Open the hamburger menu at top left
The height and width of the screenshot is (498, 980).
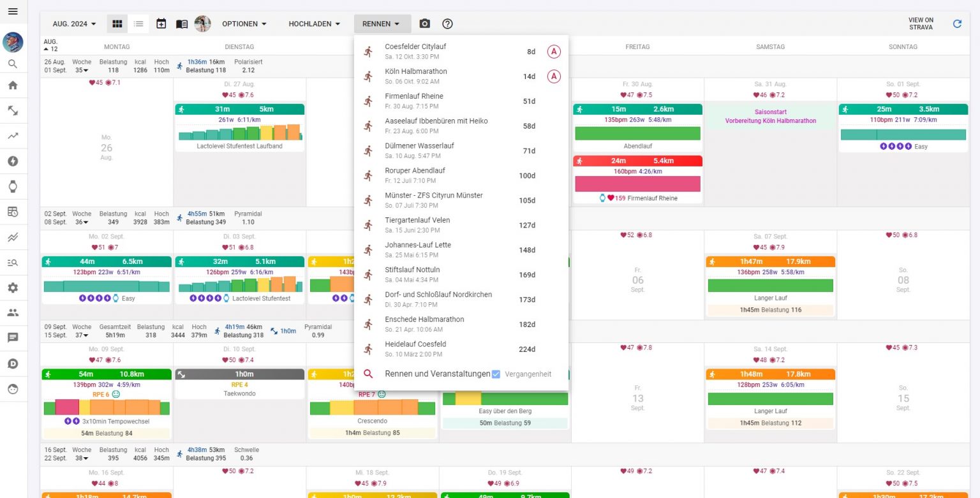click(x=13, y=11)
